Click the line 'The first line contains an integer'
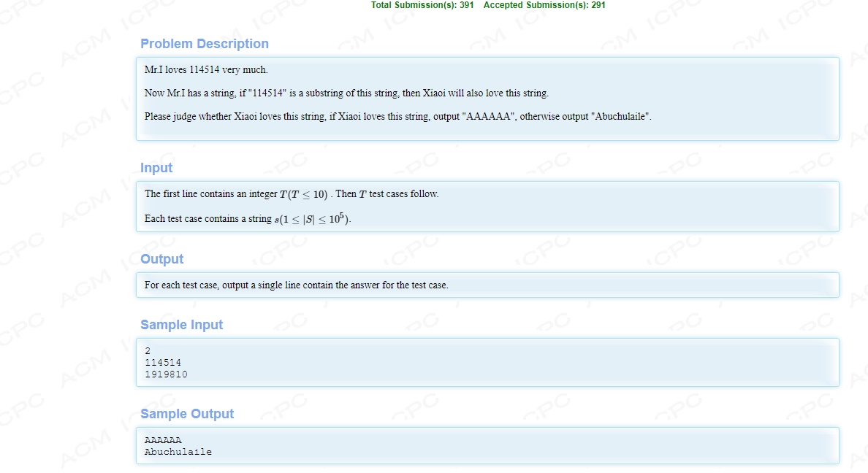The image size is (868, 473). pos(292,194)
